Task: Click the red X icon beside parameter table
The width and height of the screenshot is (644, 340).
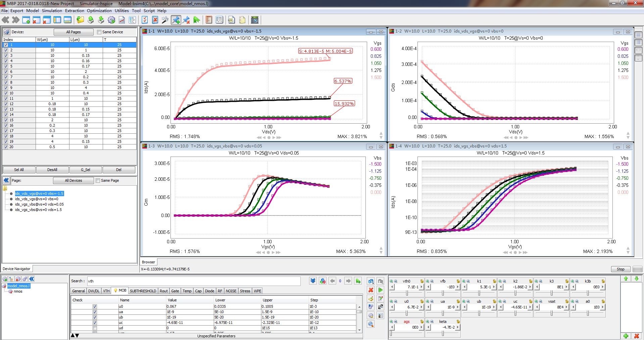Action: click(371, 290)
